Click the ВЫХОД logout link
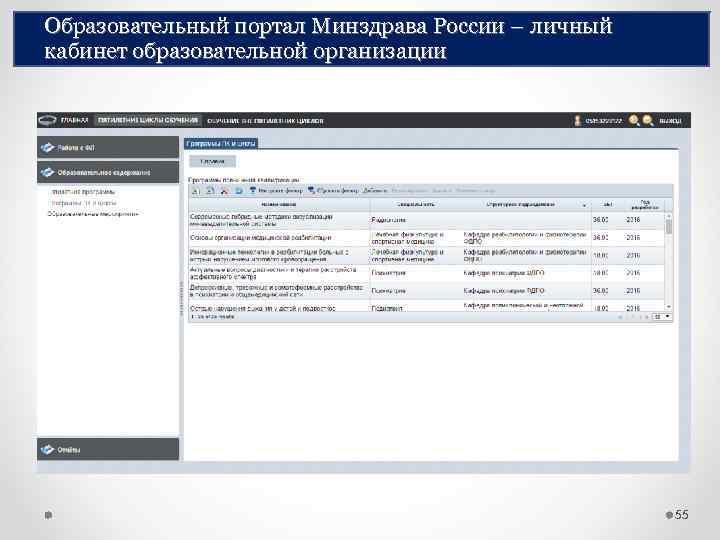 (x=670, y=121)
